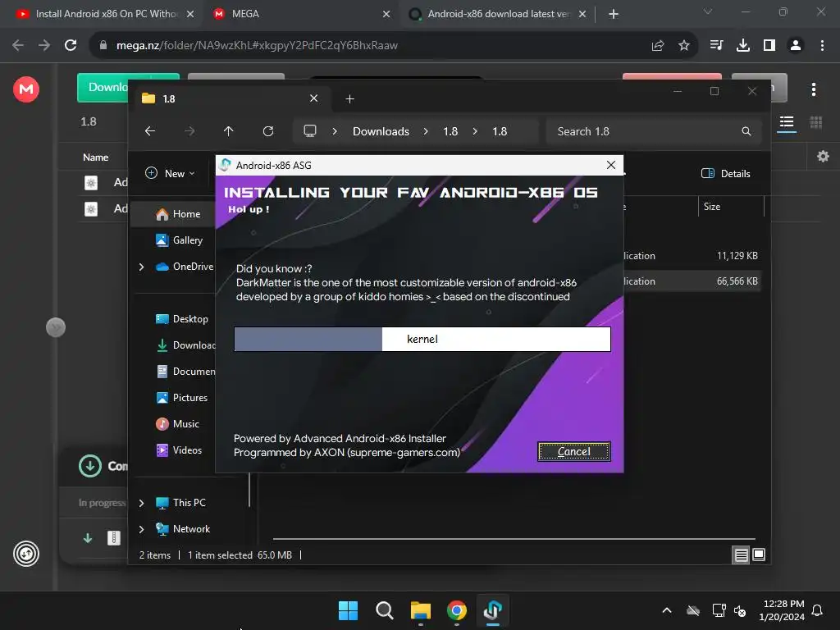Switch Explorer to large thumbnails view

pyautogui.click(x=759, y=555)
